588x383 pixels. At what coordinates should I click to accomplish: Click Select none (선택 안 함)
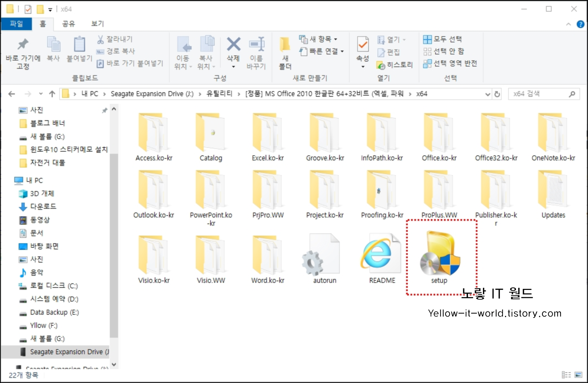coord(444,51)
